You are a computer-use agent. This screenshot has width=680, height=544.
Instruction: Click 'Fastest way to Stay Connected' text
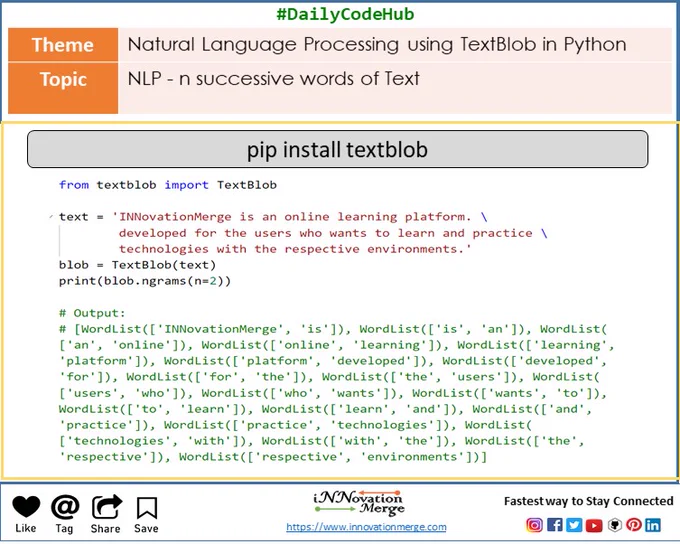[588, 501]
